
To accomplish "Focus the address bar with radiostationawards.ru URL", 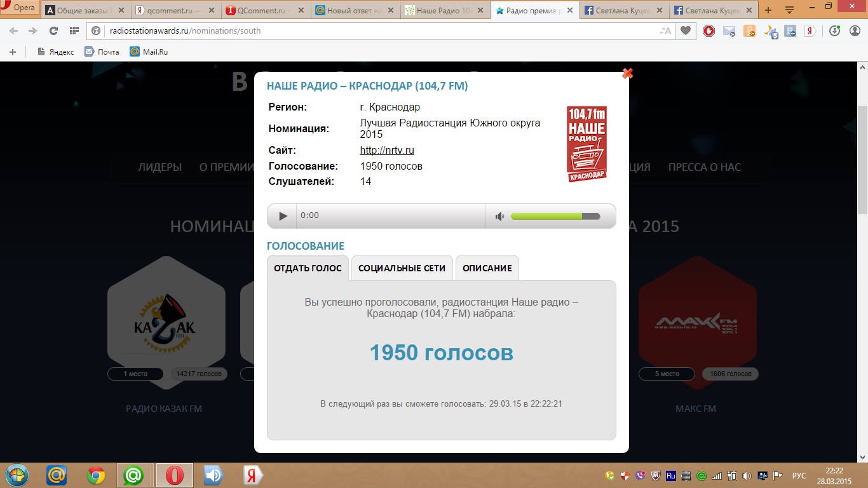I will pyautogui.click(x=381, y=30).
